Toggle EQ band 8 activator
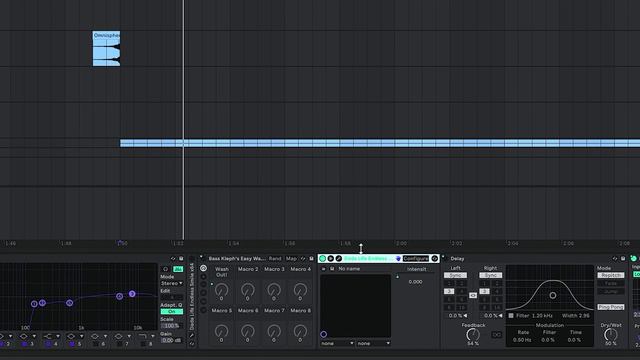The height and width of the screenshot is (360, 640). 143,344
